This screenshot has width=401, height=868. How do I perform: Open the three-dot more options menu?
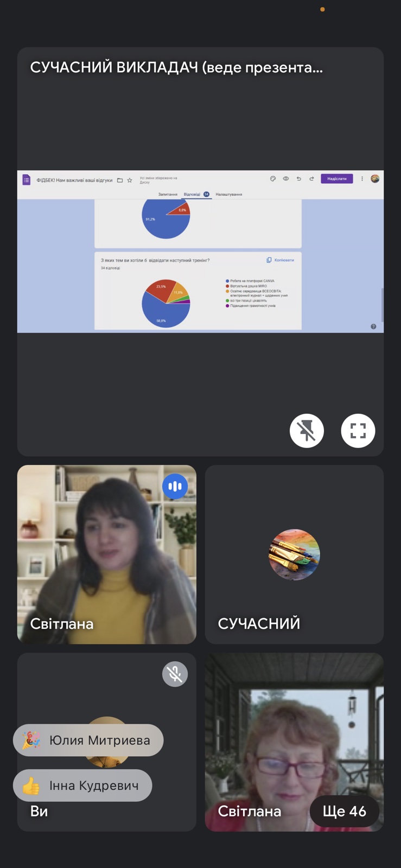[362, 178]
